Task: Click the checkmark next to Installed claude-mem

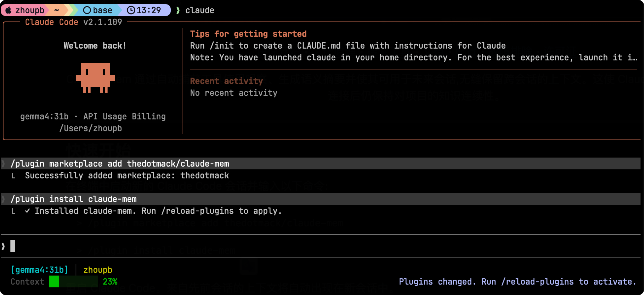Action: (27, 211)
